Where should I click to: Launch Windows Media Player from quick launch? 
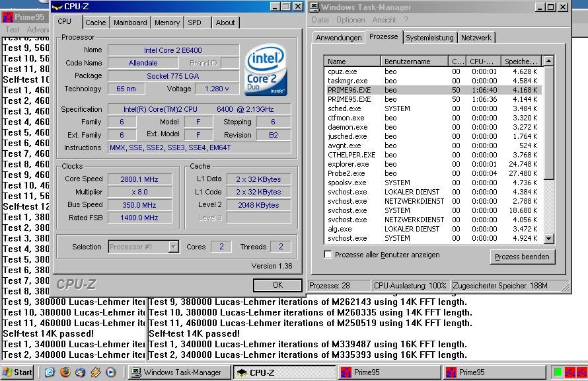pos(110,372)
